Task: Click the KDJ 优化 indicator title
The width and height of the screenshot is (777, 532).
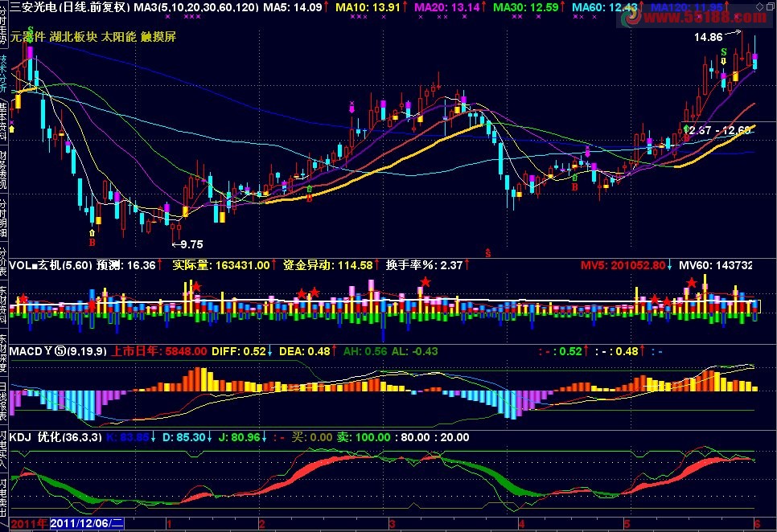Action: pyautogui.click(x=55, y=437)
